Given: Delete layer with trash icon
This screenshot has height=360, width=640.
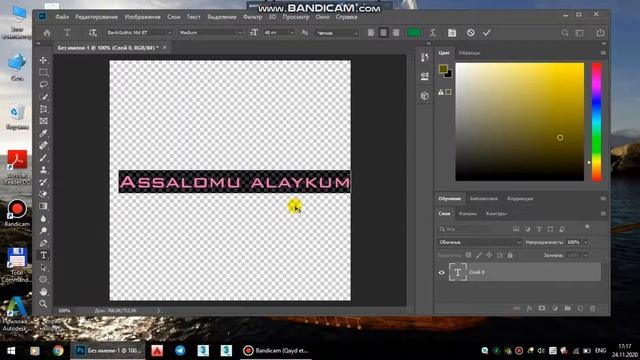Looking at the screenshot, I should [x=593, y=308].
